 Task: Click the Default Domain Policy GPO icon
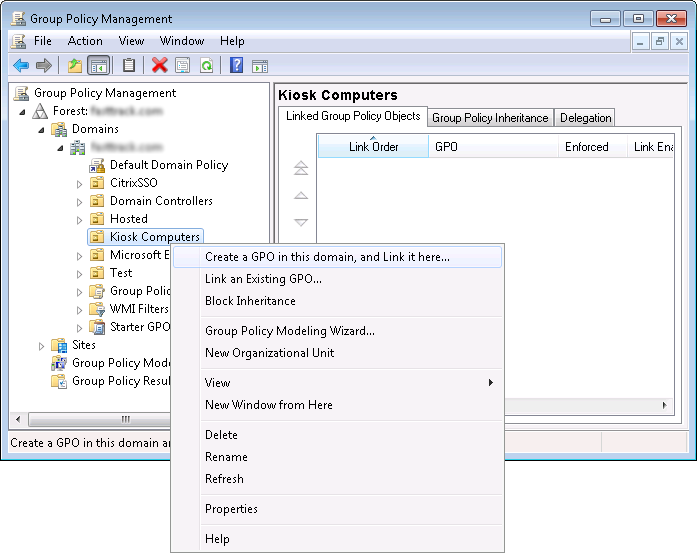point(97,165)
